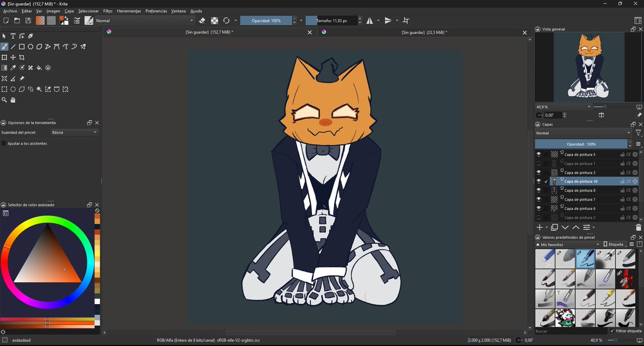Select the Assistant tool
This screenshot has height=346, width=644.
[x=4, y=78]
